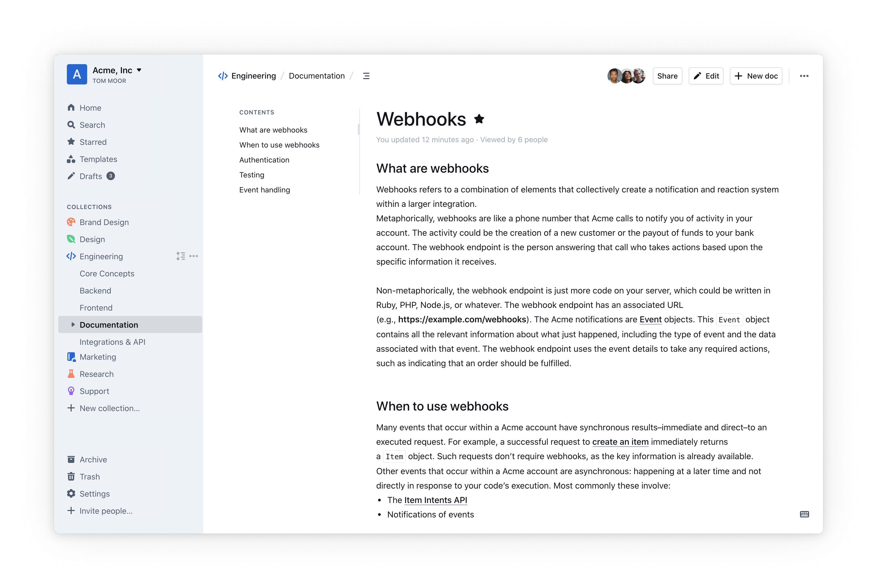The width and height of the screenshot is (877, 588).
Task: Expand the Documentation tree item
Action: click(x=72, y=324)
